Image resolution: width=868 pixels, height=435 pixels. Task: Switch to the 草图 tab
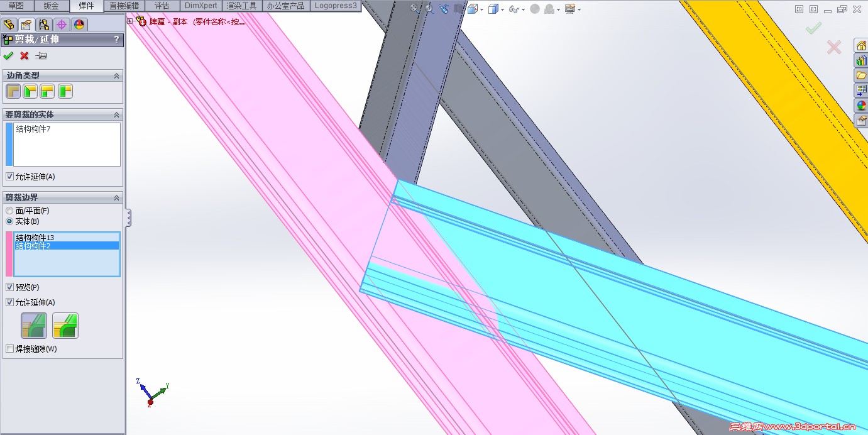pyautogui.click(x=16, y=6)
